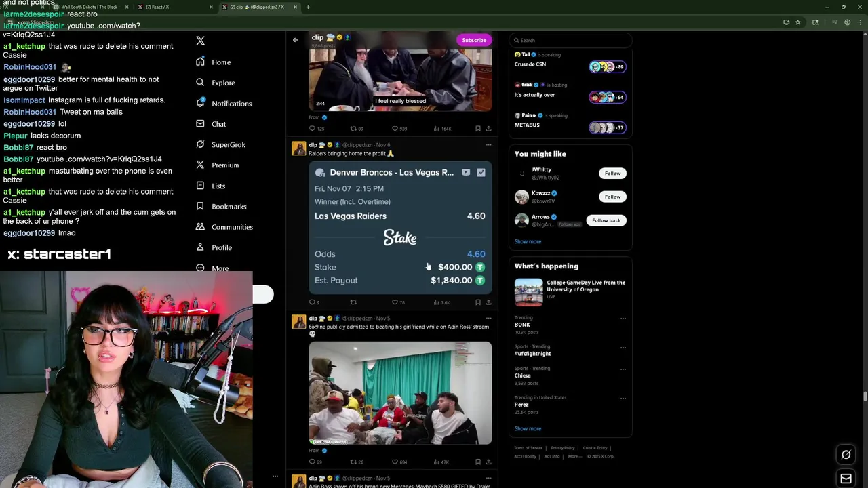
Task: Go to Explore in the X sidebar
Action: pyautogui.click(x=215, y=83)
